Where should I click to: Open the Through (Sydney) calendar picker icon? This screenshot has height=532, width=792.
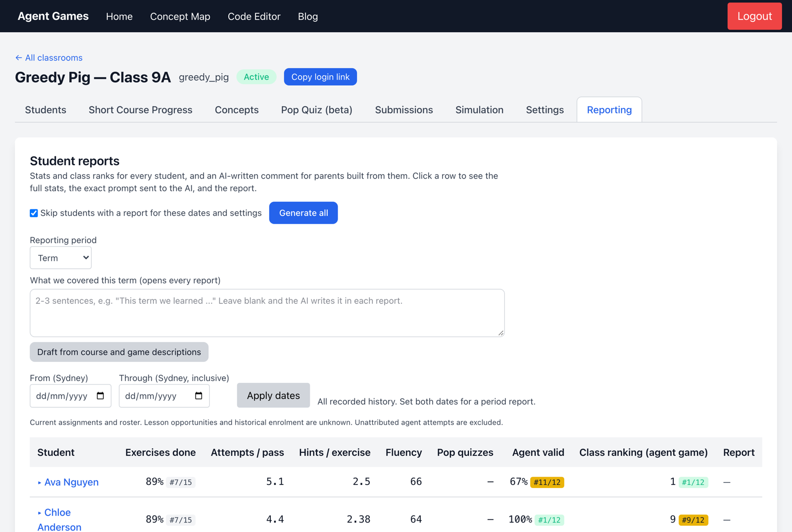click(198, 396)
